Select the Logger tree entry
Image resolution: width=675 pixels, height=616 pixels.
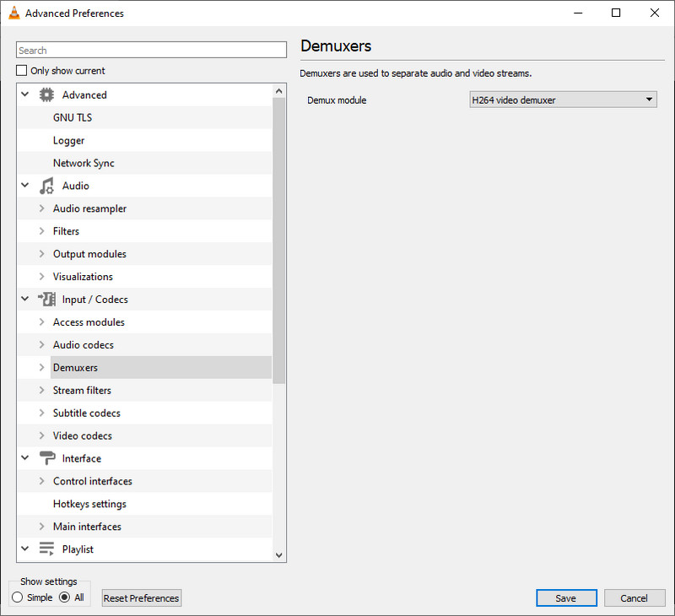tap(69, 140)
